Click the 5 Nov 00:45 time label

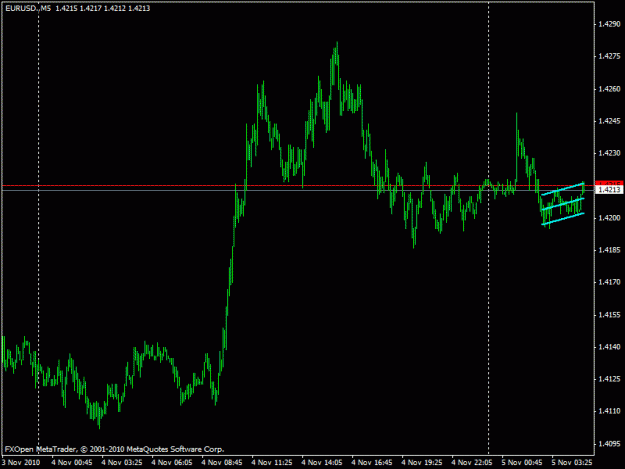[x=522, y=462]
